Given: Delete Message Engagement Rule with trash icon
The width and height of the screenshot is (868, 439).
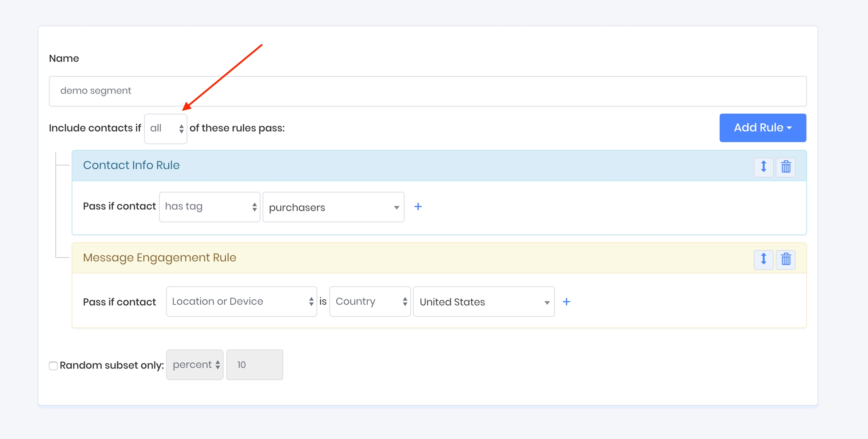Looking at the screenshot, I should coord(785,259).
